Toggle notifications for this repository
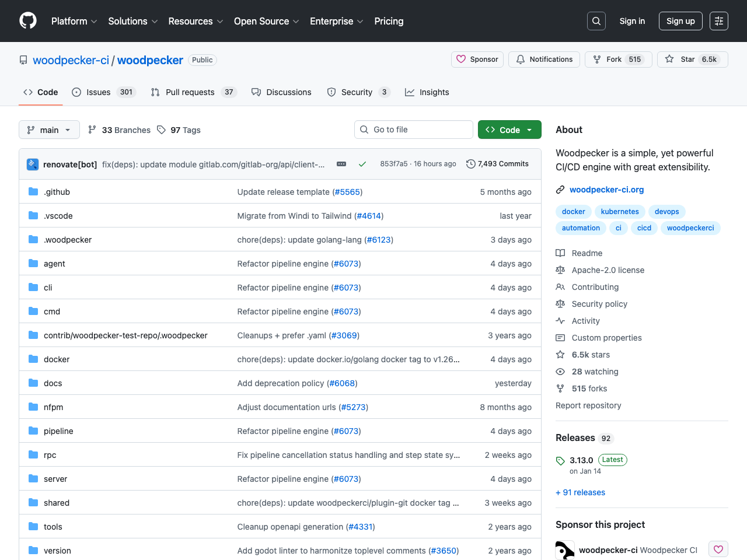 coord(544,59)
